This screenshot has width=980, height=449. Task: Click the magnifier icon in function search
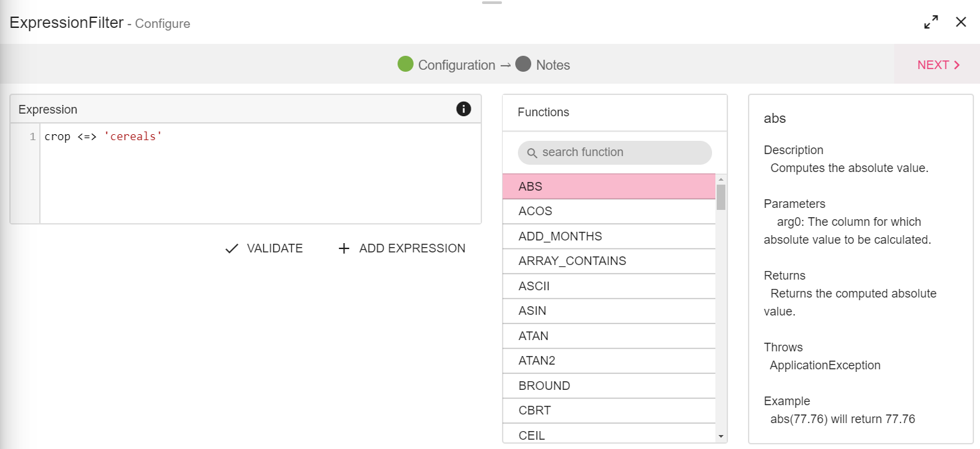532,153
